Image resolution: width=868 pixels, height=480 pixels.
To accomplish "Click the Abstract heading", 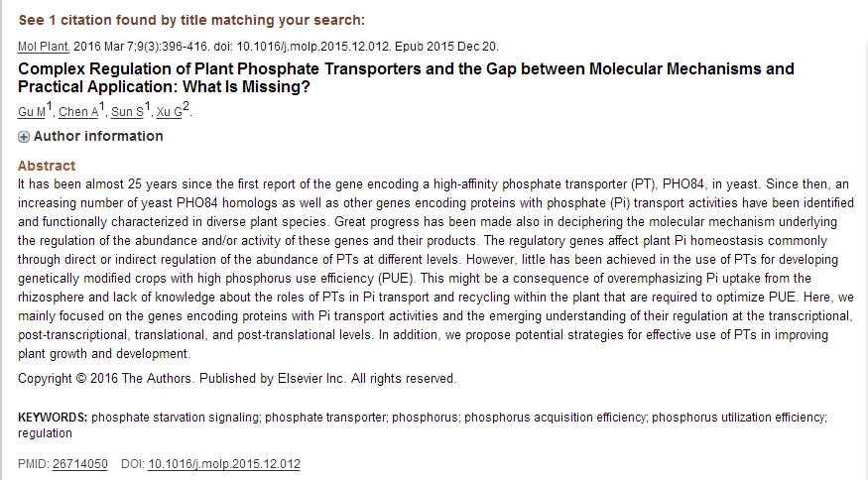I will pos(47,166).
